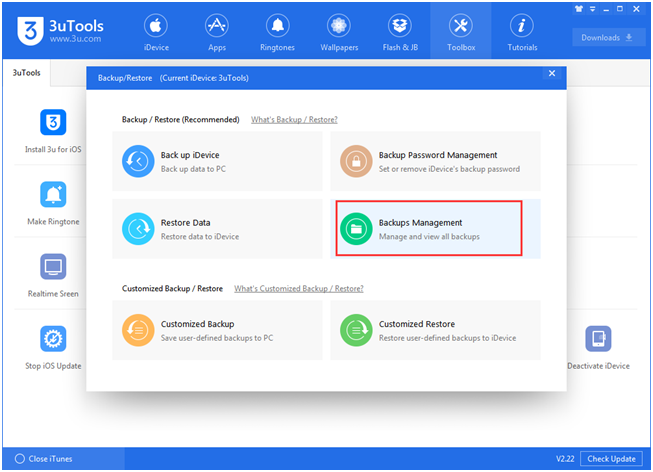Click 'Save user-defined backups to PC' text
This screenshot has width=653, height=472.
tap(217, 338)
